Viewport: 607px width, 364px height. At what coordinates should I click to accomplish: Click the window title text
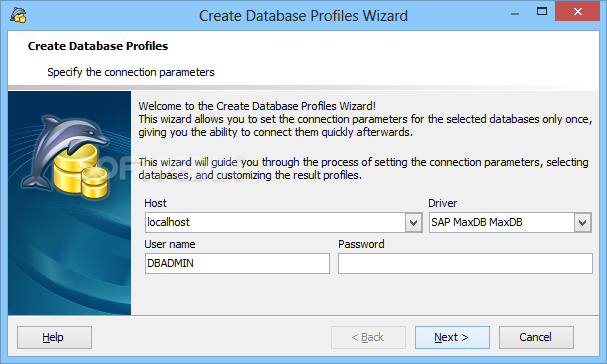click(303, 16)
